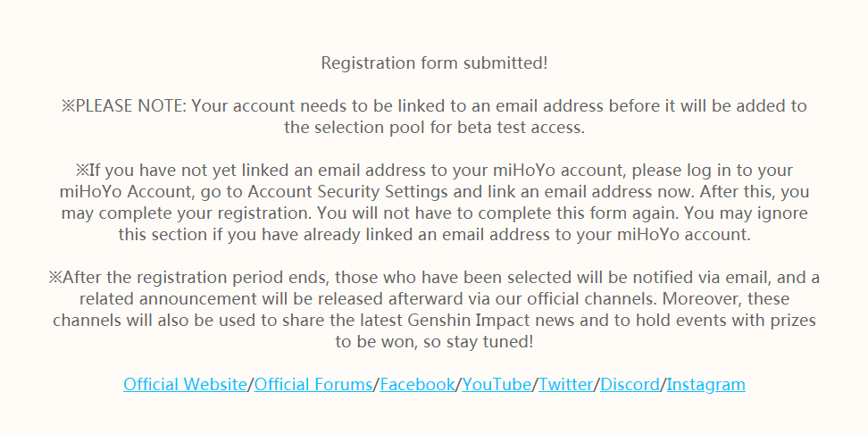Visit the Official Forums link
The width and height of the screenshot is (868, 434).
pos(313,384)
